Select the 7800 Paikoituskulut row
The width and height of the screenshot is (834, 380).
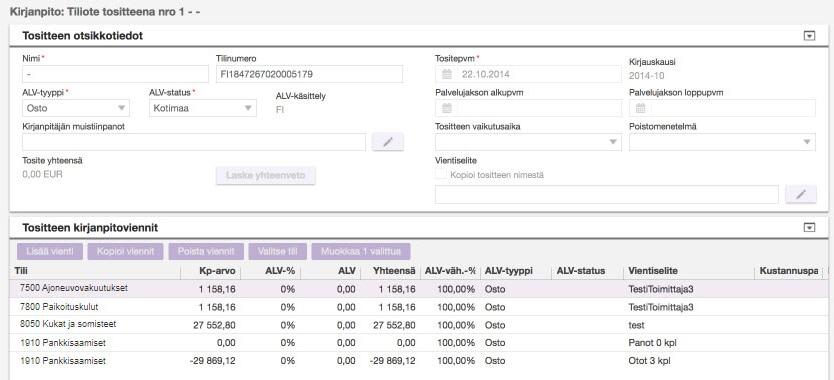coord(420,307)
